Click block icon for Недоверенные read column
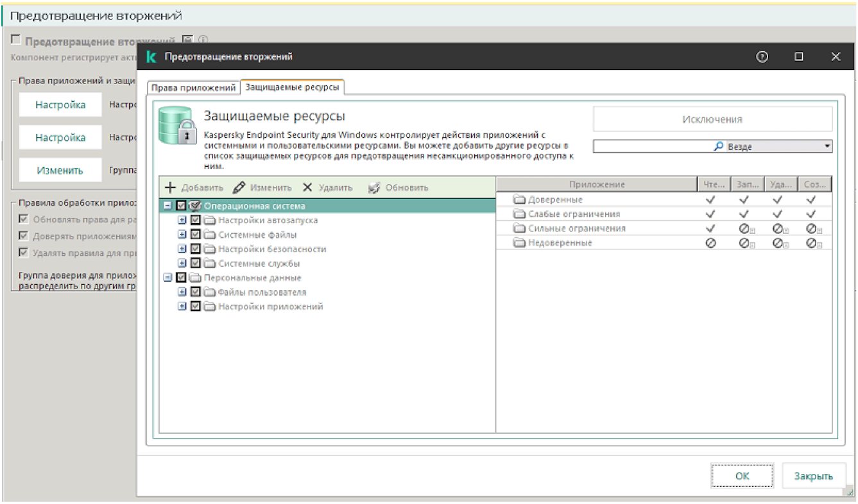 710,244
